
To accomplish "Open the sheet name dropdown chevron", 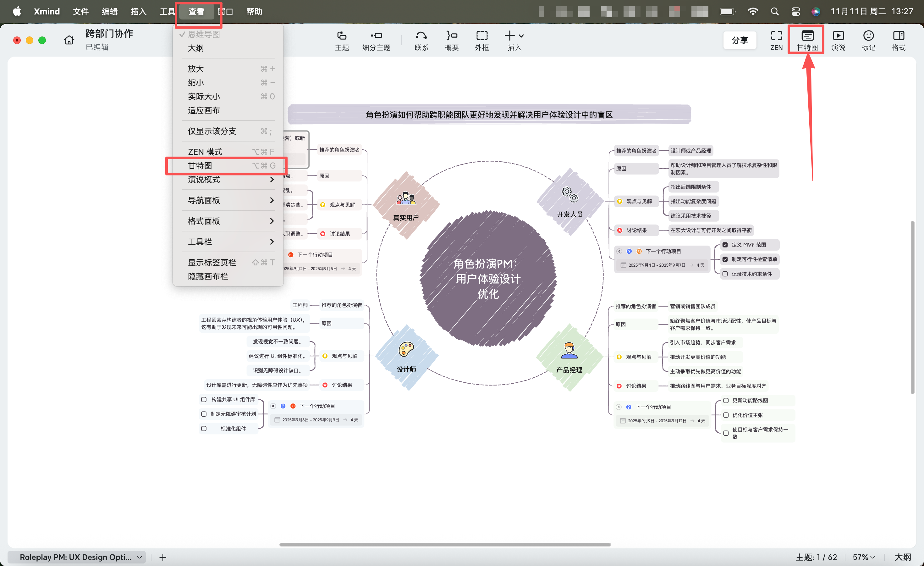I will tap(140, 557).
